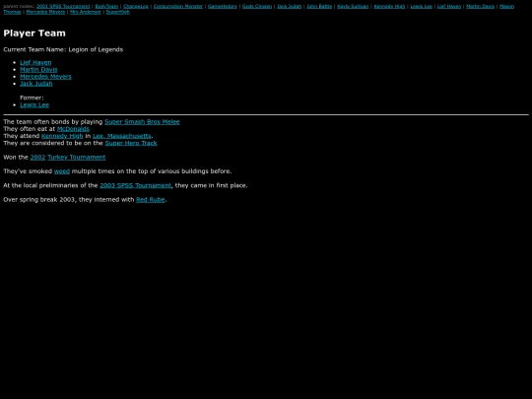The image size is (532, 399).
Task: Open the ChangeLog parent node link
Action: point(136,6)
